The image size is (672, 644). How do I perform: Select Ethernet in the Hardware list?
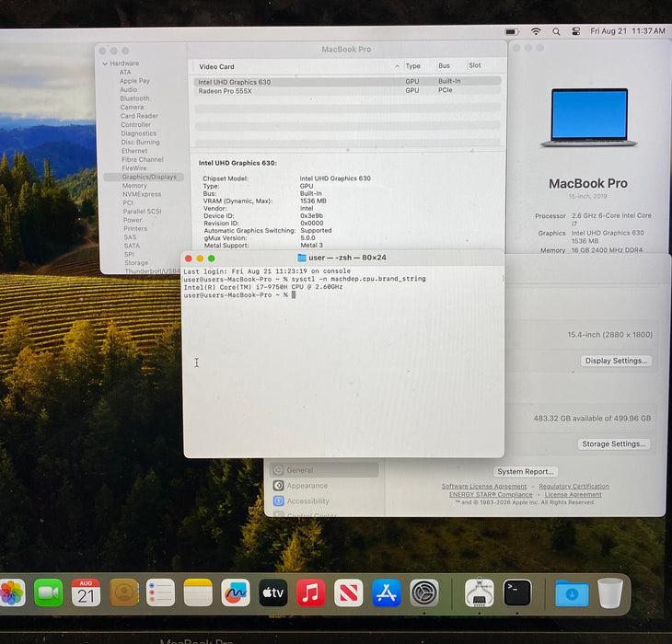click(x=134, y=151)
